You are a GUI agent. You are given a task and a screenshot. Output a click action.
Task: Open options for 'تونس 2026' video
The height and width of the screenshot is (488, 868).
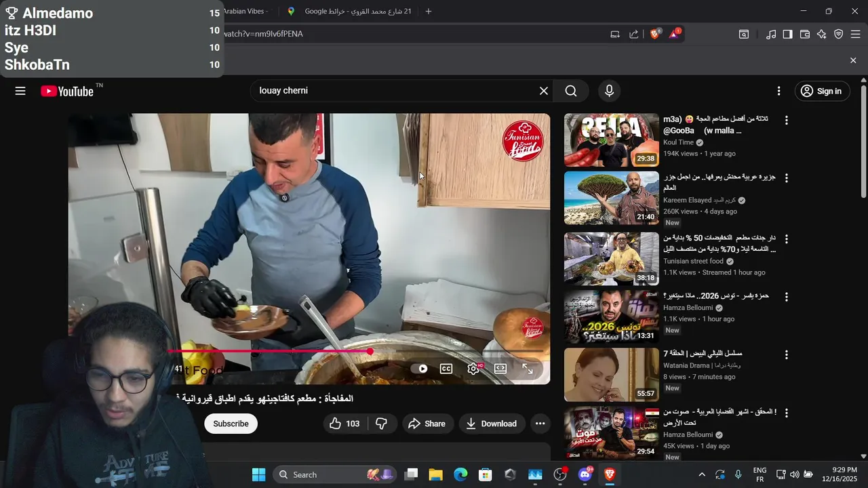pyautogui.click(x=787, y=297)
